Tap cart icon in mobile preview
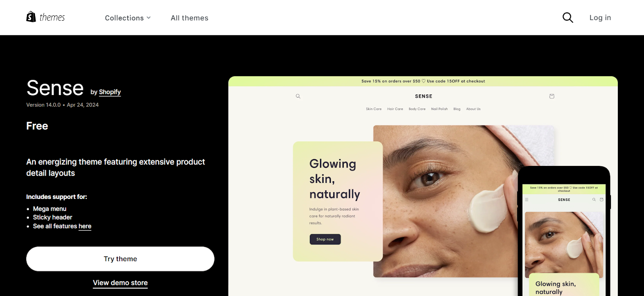The image size is (644, 296). (x=602, y=200)
